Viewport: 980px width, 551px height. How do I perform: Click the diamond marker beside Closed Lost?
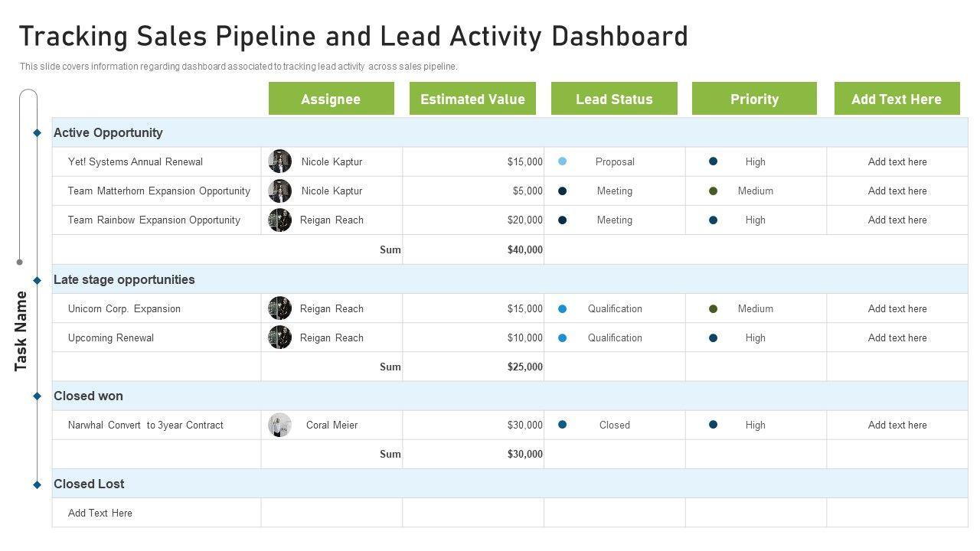click(37, 484)
